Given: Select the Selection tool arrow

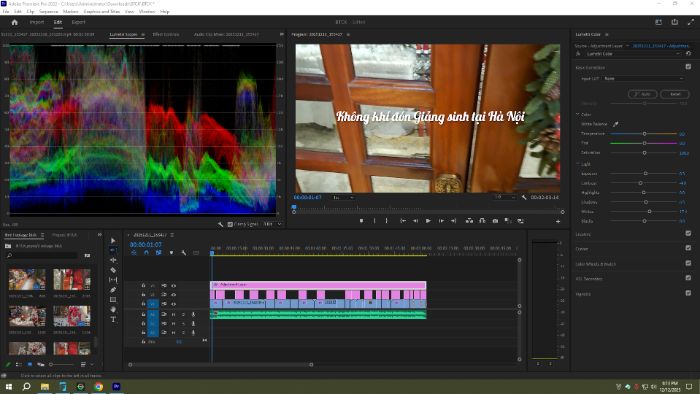Looking at the screenshot, I should pyautogui.click(x=113, y=241).
